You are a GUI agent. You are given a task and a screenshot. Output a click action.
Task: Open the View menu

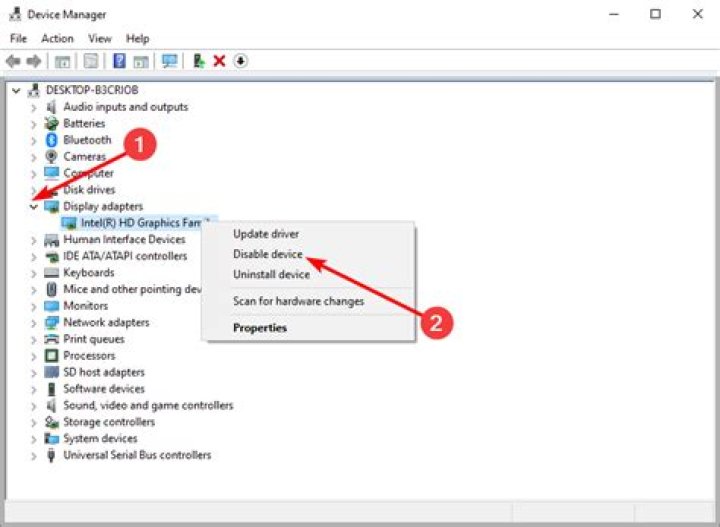coord(99,38)
